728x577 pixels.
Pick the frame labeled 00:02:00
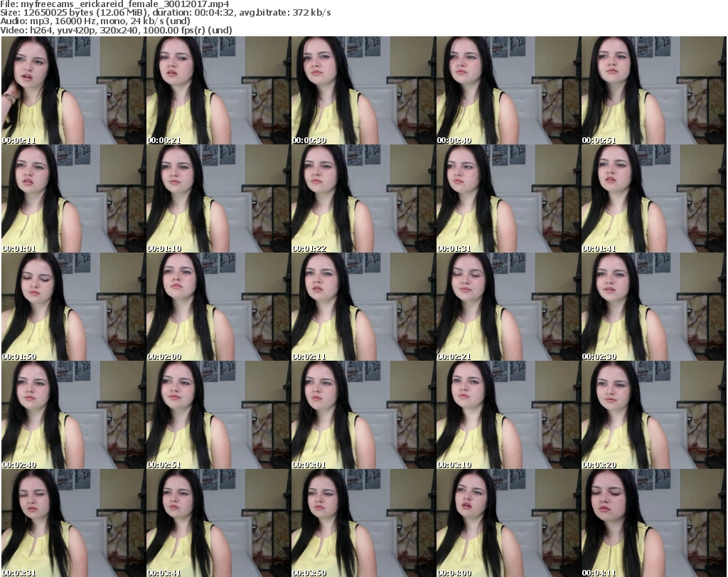click(219, 307)
